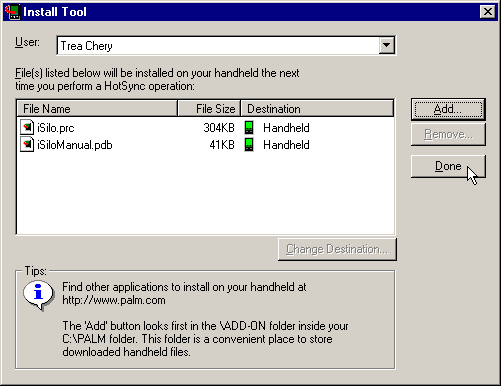Sort by the File Name column header

97,109
